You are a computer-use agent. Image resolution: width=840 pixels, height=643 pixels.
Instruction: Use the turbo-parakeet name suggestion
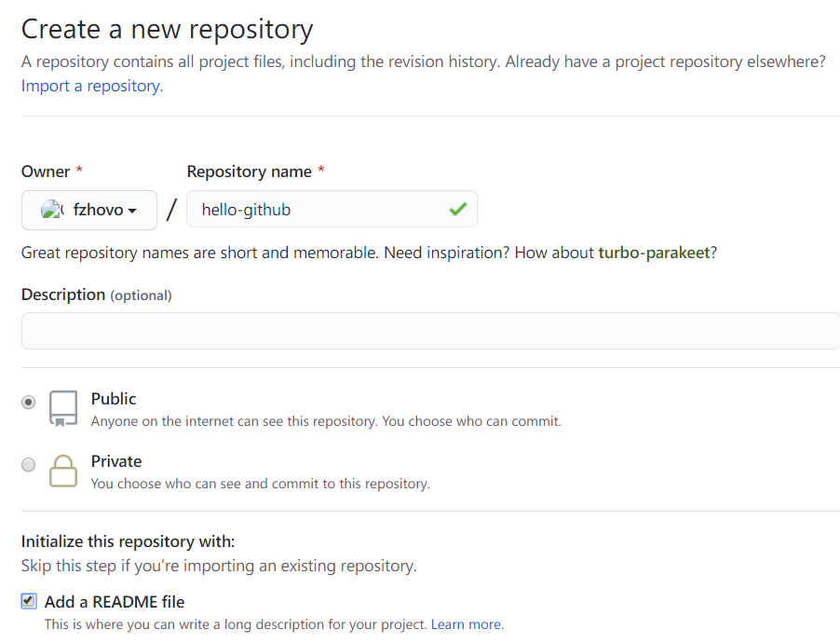(x=654, y=253)
